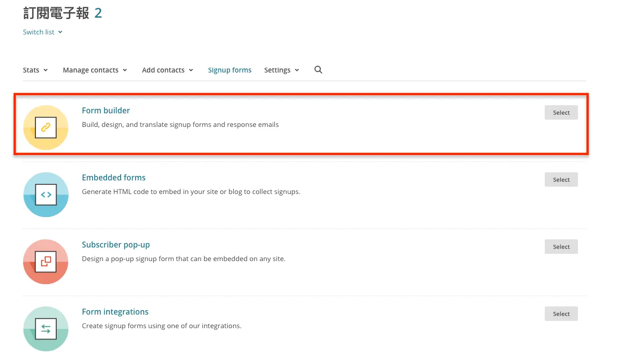Viewport: 626px width, 364px height.
Task: Open the Add contacts dropdown menu
Action: point(168,70)
